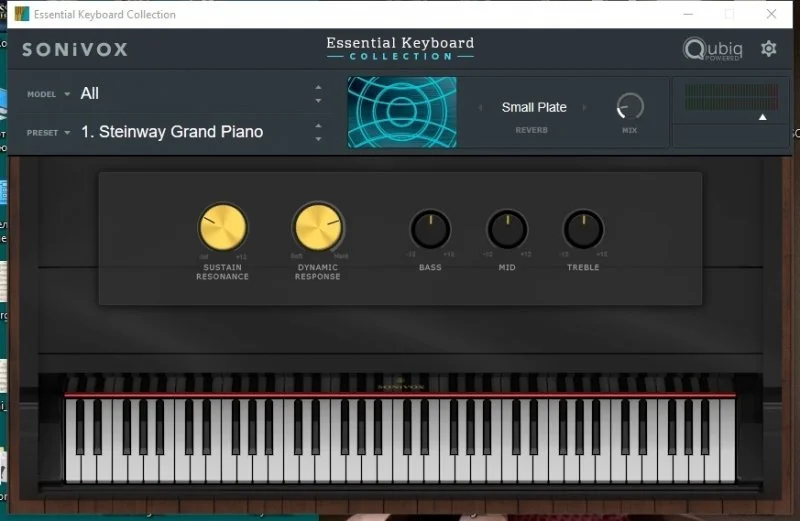Screen dimensions: 800x521
Task: Click the Mid EQ knob
Action: tap(507, 230)
